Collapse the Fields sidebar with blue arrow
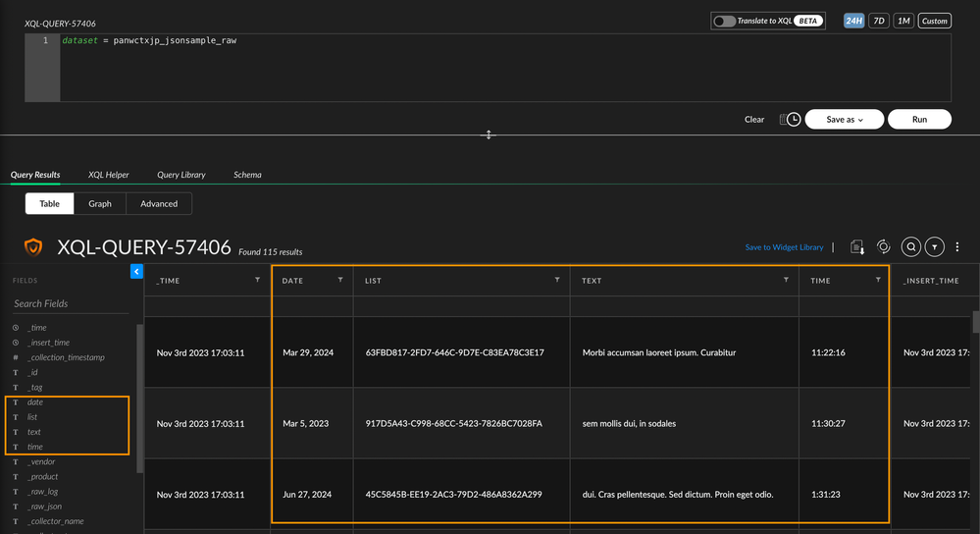The image size is (980, 534). pyautogui.click(x=136, y=271)
